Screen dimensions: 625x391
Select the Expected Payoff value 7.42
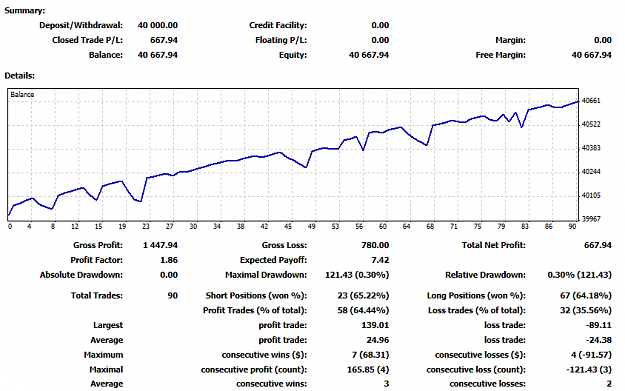(380, 260)
